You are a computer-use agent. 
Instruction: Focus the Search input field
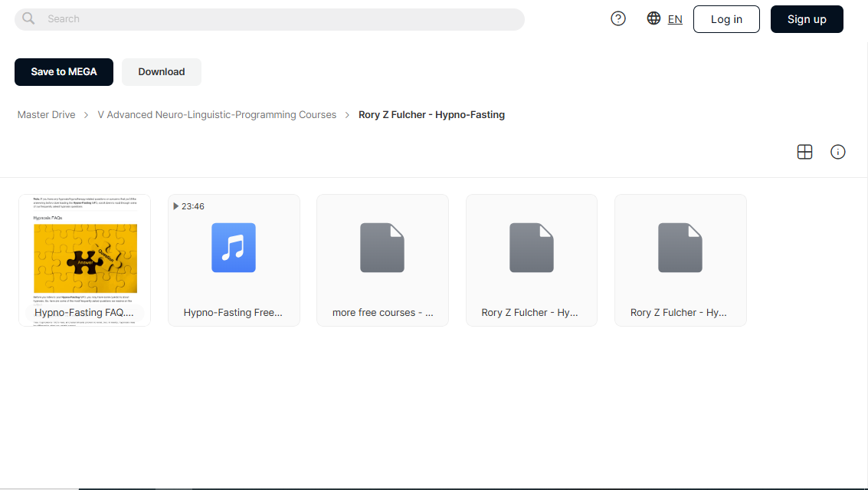270,19
